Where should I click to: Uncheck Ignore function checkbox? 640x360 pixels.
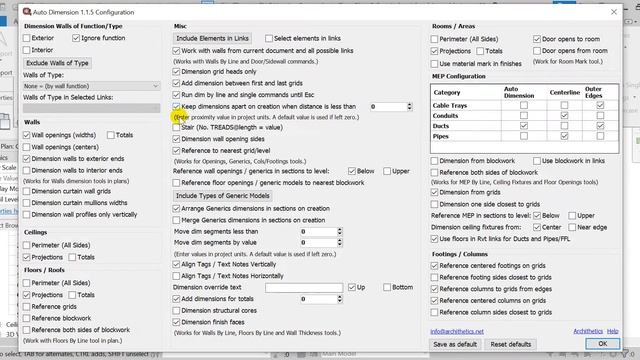(x=76, y=38)
